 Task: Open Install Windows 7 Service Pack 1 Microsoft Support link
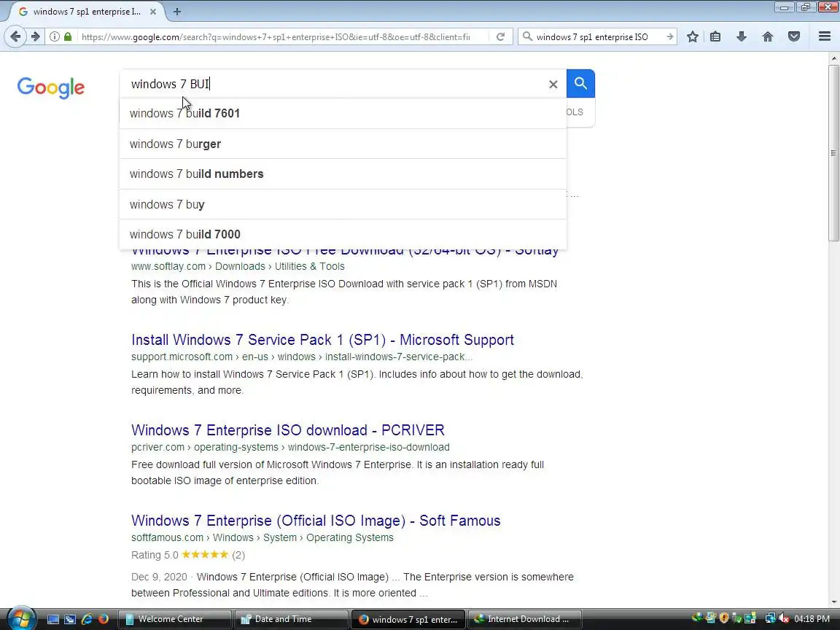pos(322,340)
